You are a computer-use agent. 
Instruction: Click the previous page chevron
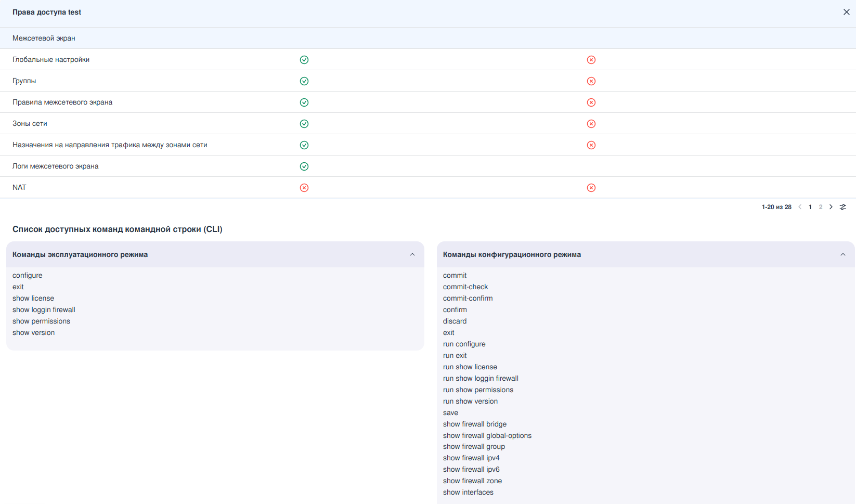pyautogui.click(x=800, y=207)
